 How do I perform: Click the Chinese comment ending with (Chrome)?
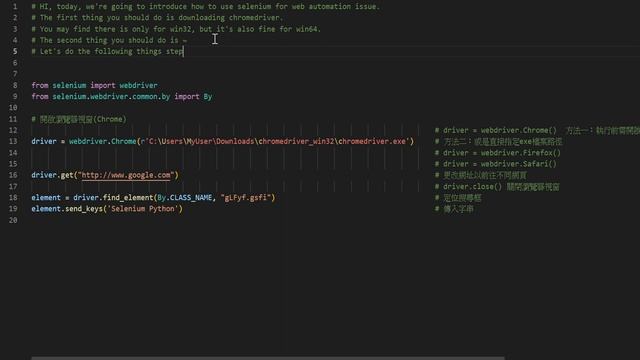pos(79,119)
